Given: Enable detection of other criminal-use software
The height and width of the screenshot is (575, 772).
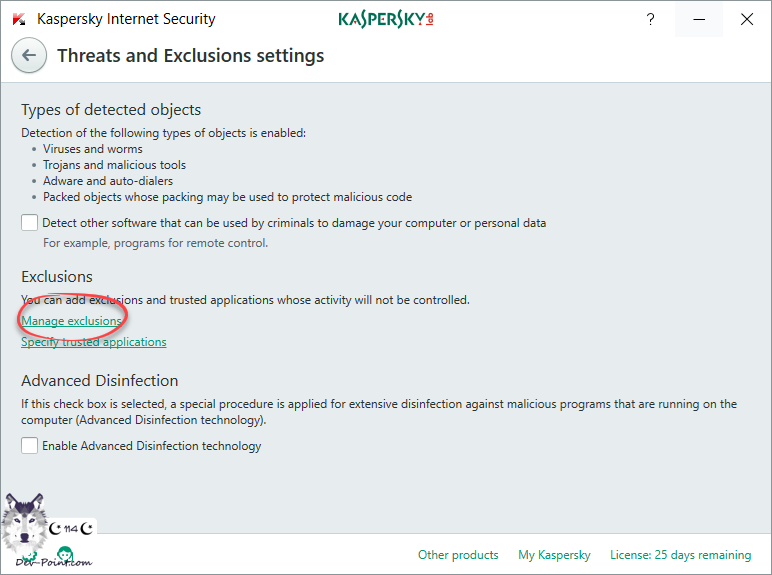Looking at the screenshot, I should tap(30, 223).
